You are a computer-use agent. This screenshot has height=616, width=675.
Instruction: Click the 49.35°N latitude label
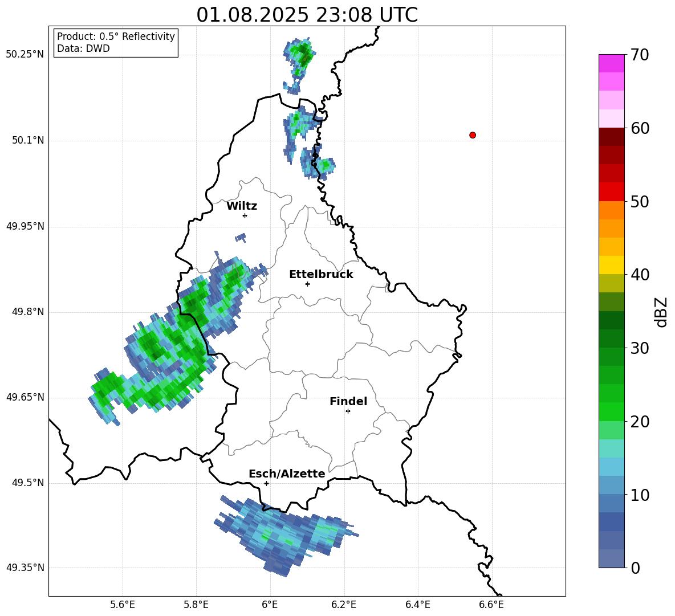coord(25,568)
